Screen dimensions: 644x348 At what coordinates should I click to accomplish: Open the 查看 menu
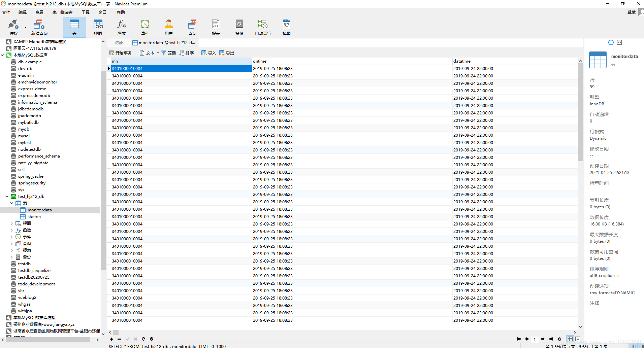(x=39, y=12)
